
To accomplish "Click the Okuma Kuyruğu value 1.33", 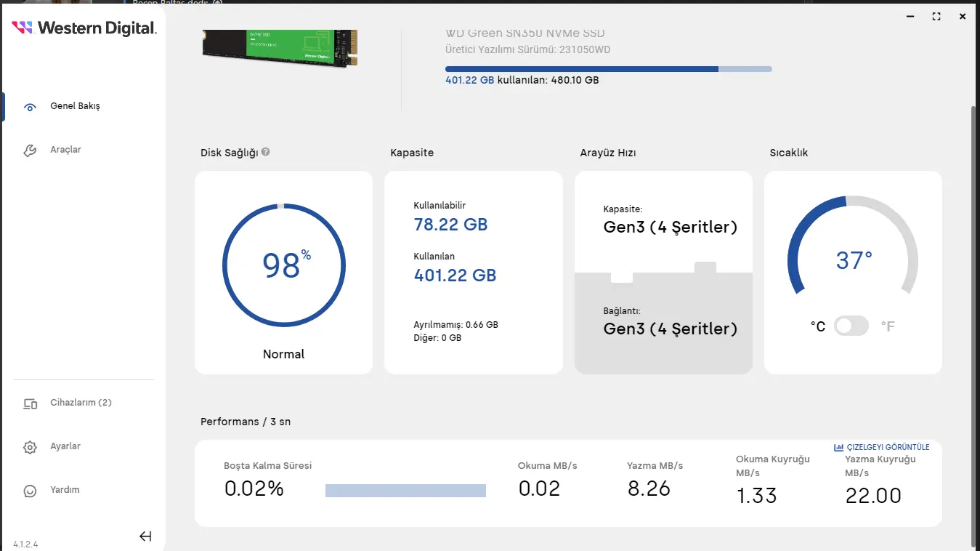I will coord(756,496).
